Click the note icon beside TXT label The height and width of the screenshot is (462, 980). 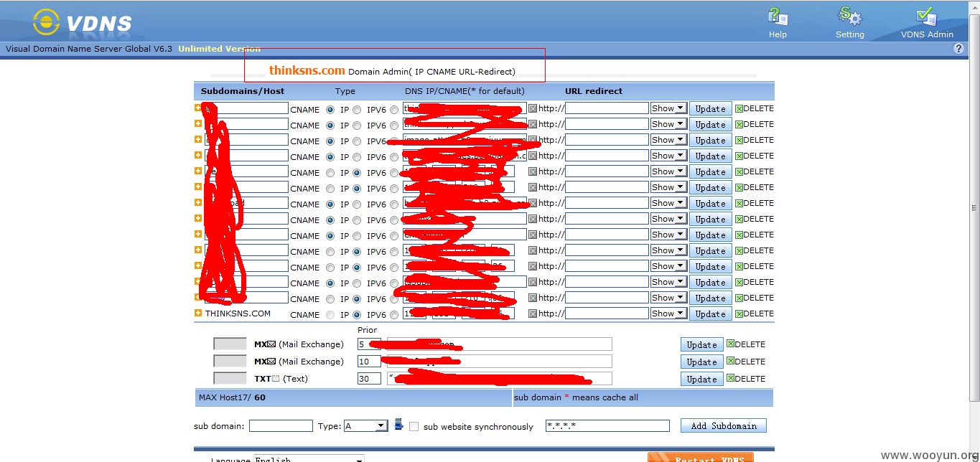tap(276, 379)
